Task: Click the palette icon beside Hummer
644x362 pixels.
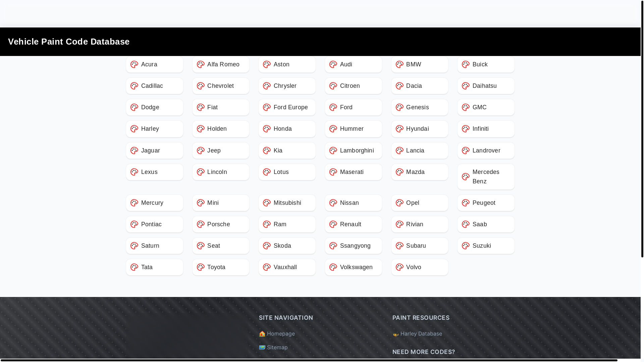Action: pyautogui.click(x=333, y=129)
